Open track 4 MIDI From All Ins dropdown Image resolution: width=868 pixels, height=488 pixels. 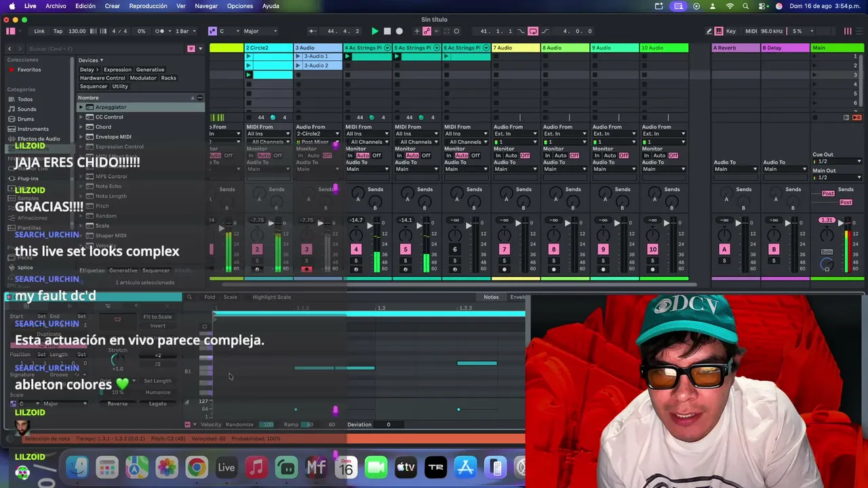point(367,134)
